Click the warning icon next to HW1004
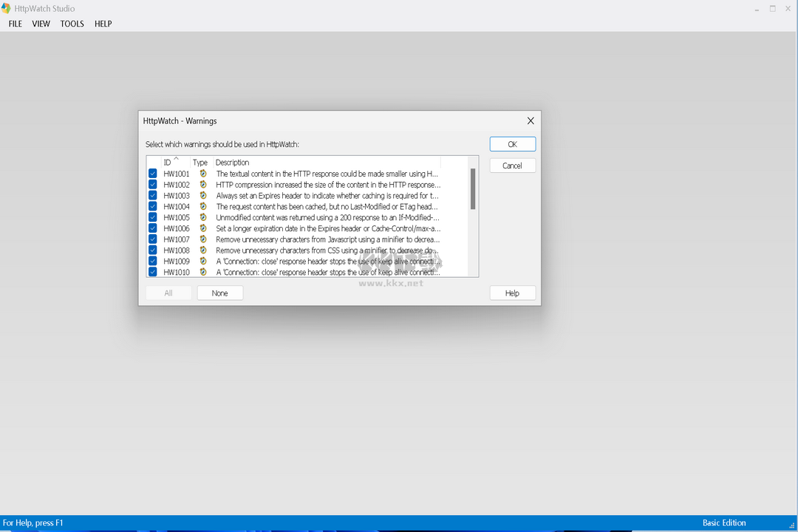The width and height of the screenshot is (798, 532). [202, 207]
